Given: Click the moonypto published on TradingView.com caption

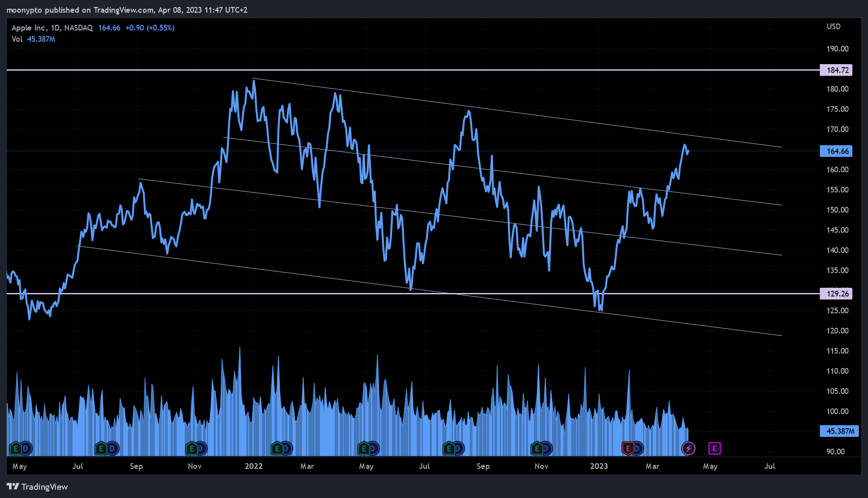Looking at the screenshot, I should click(x=127, y=10).
